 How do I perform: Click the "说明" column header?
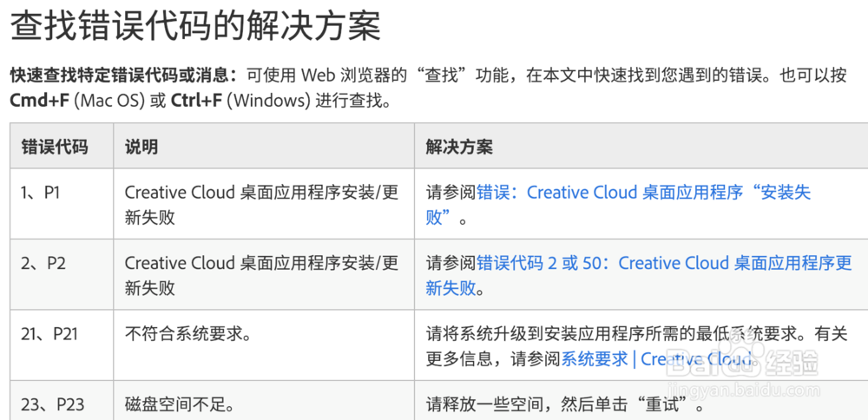tap(141, 147)
